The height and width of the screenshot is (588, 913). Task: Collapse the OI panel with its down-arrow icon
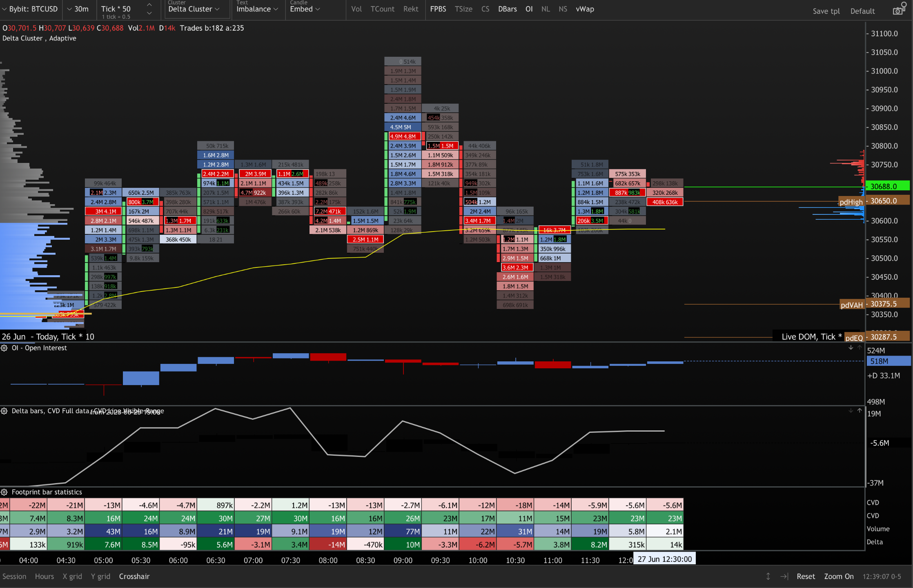(x=851, y=348)
